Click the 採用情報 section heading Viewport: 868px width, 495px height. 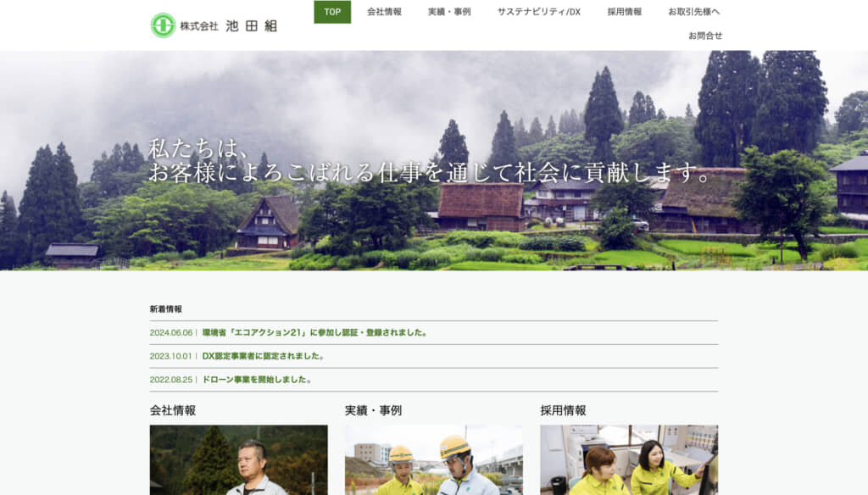(x=563, y=410)
